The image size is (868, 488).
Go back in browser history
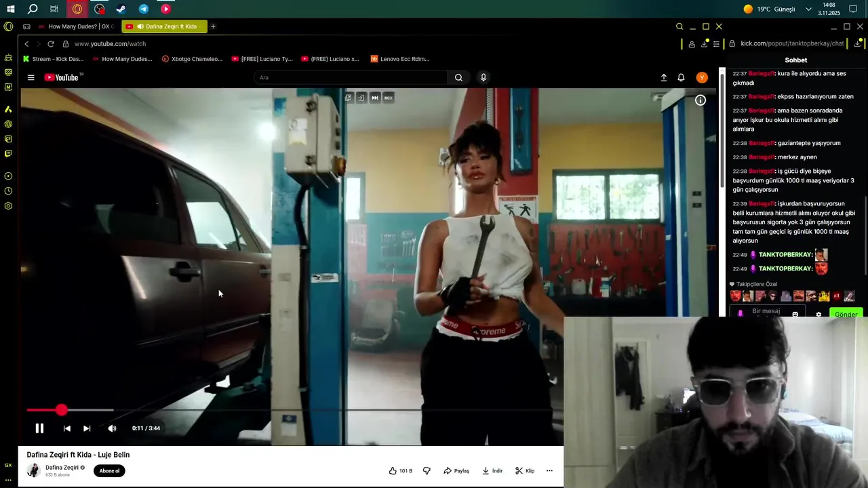point(26,44)
